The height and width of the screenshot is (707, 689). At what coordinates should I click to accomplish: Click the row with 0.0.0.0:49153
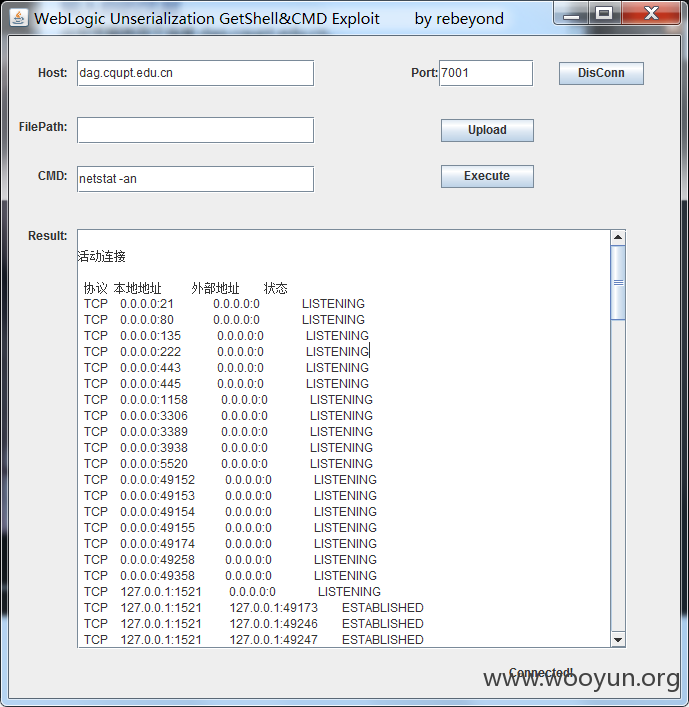click(x=230, y=496)
